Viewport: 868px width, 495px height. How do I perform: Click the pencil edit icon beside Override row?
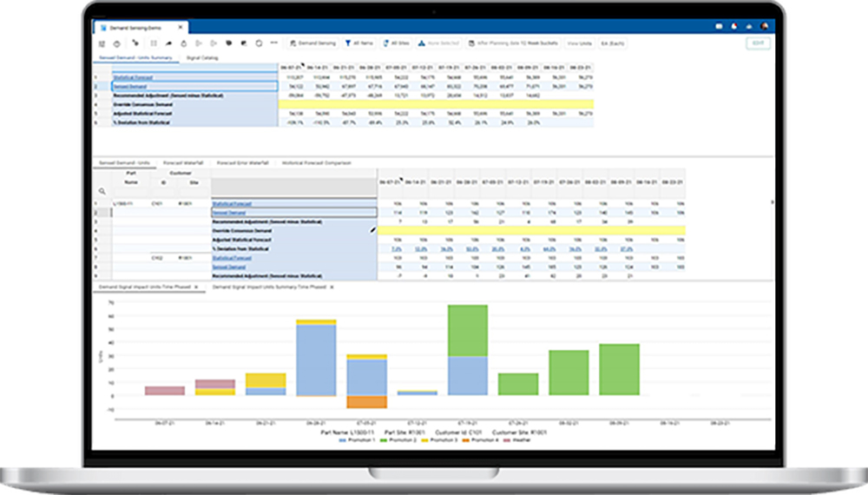pos(373,230)
